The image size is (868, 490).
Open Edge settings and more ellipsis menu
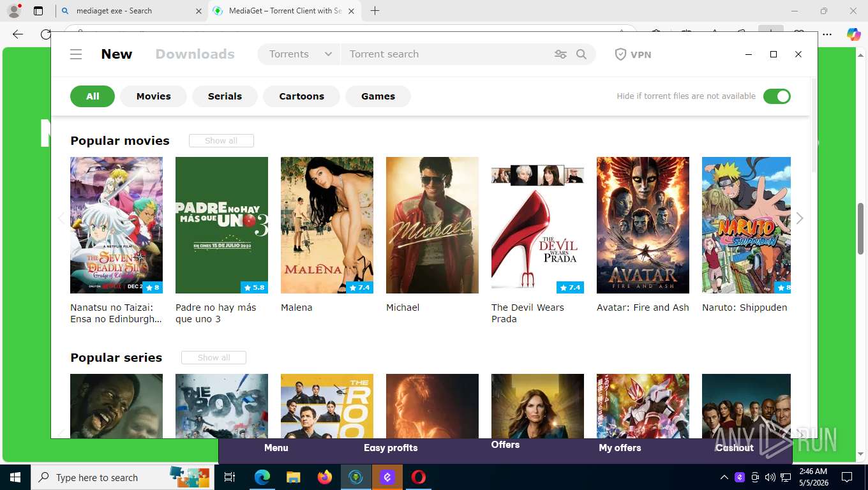[x=827, y=34]
